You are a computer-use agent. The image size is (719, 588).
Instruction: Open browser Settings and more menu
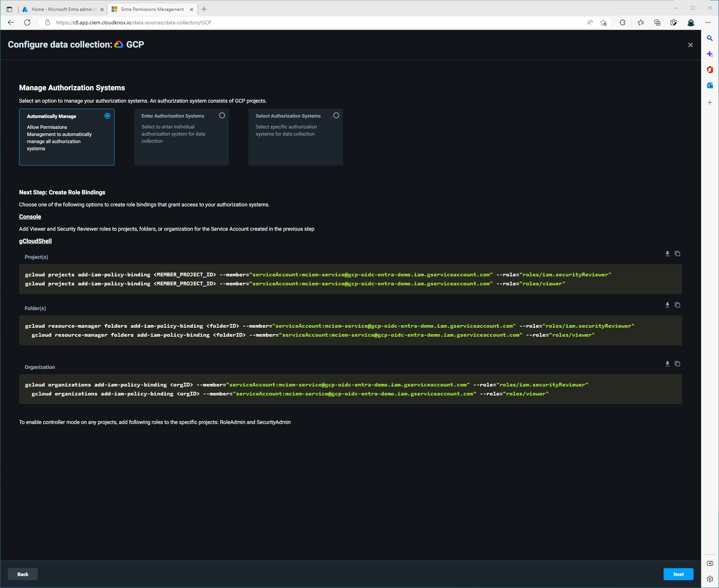[708, 22]
